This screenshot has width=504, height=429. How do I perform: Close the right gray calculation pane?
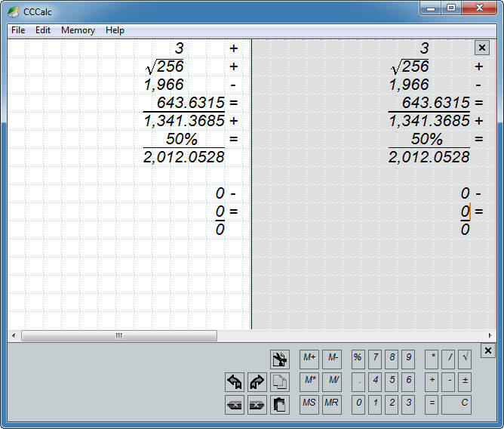[x=482, y=48]
